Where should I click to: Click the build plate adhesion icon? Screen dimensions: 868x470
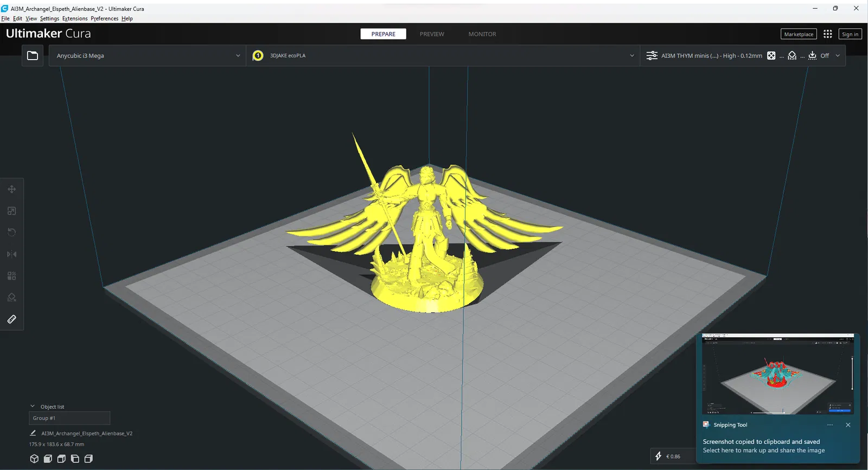pyautogui.click(x=812, y=55)
